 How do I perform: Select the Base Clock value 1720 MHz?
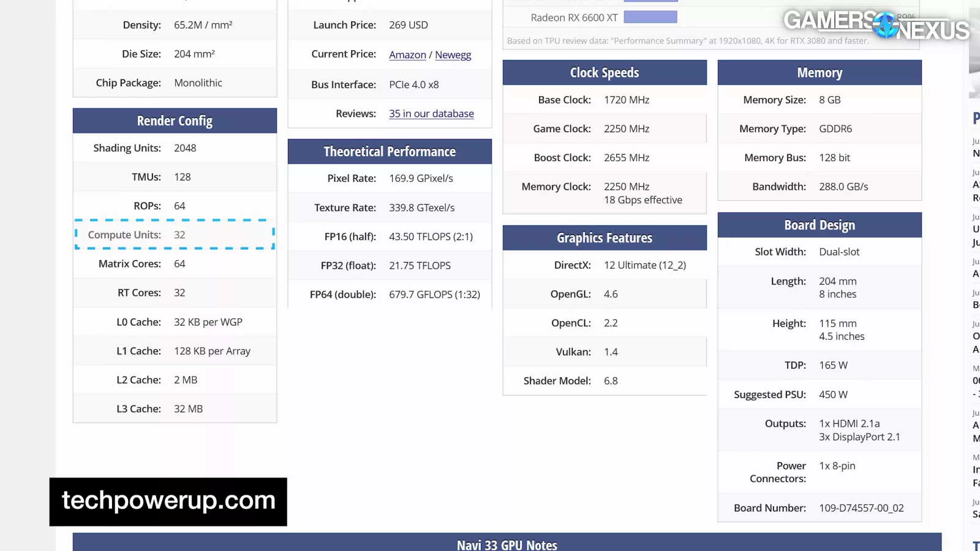627,100
